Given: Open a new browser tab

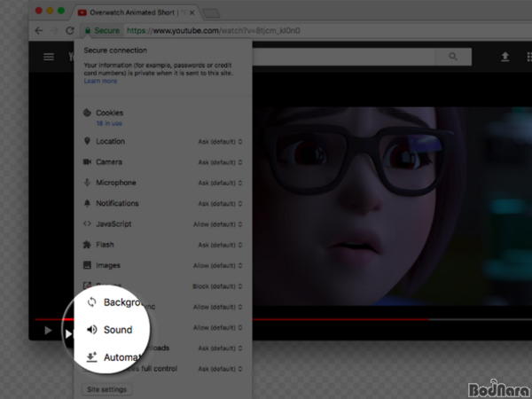Looking at the screenshot, I should 211,13.
